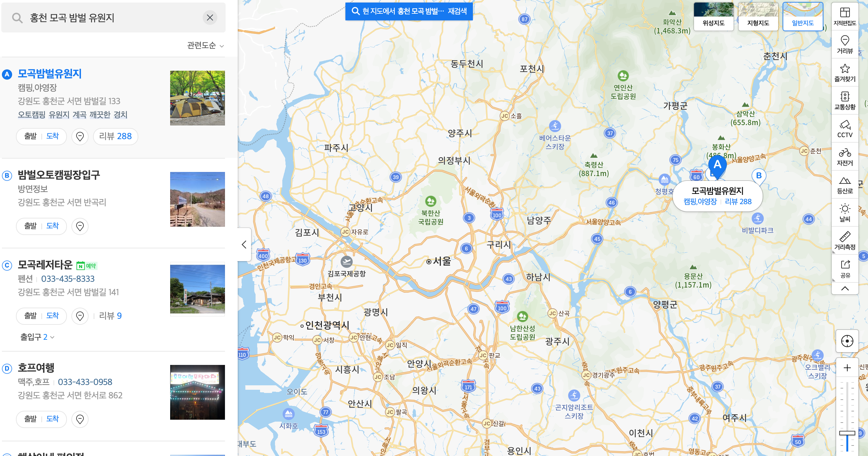Click the 북한산 국립공원 park icon
The height and width of the screenshot is (456, 868).
[430, 201]
